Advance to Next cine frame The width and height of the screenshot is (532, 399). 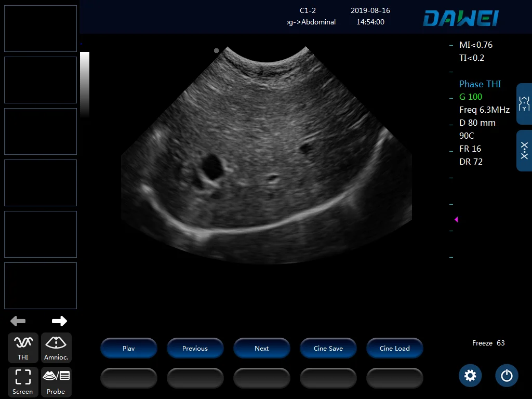pyautogui.click(x=261, y=349)
